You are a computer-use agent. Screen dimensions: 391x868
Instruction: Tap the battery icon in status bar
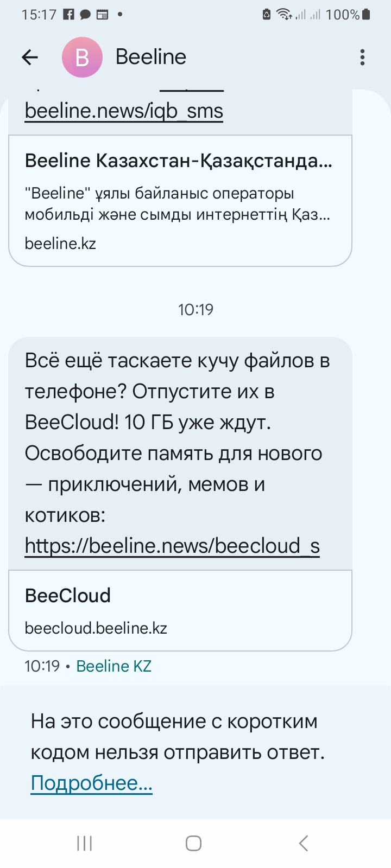point(367,15)
